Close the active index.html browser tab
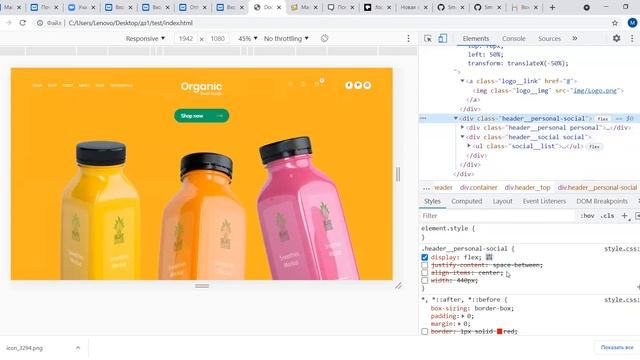This screenshot has height=360, width=640. pos(279,7)
